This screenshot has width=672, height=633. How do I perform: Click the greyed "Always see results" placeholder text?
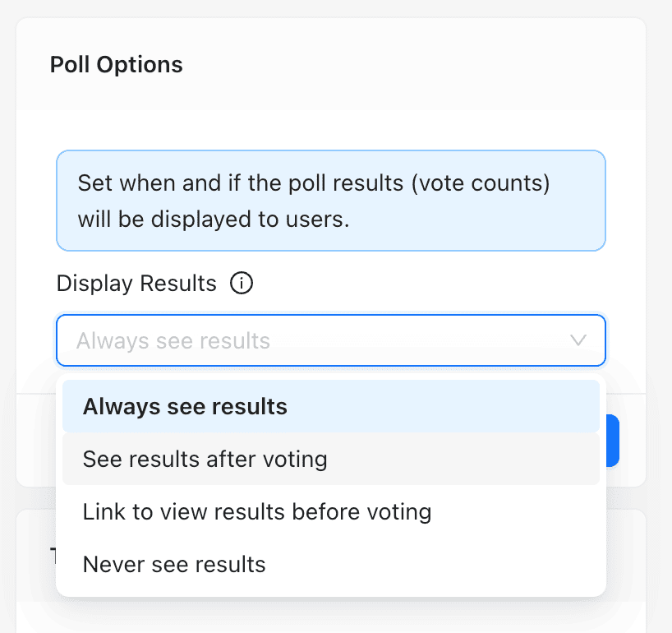[x=173, y=340]
